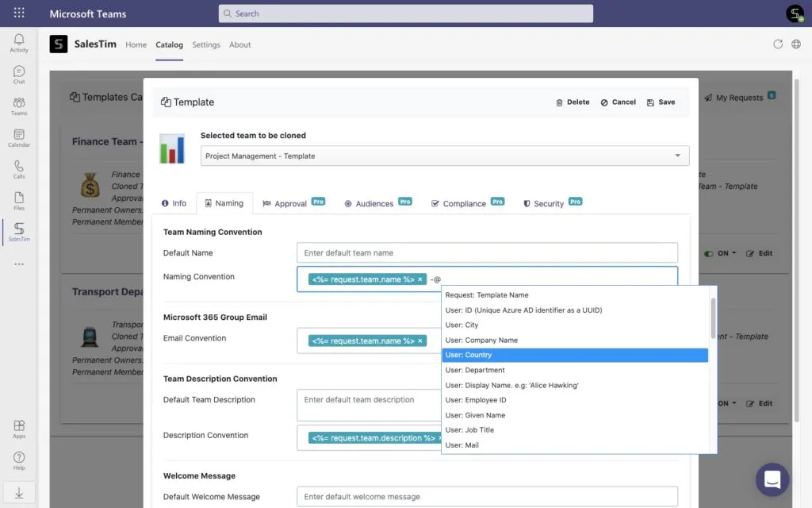Choose User: Department in the list

[x=574, y=370]
